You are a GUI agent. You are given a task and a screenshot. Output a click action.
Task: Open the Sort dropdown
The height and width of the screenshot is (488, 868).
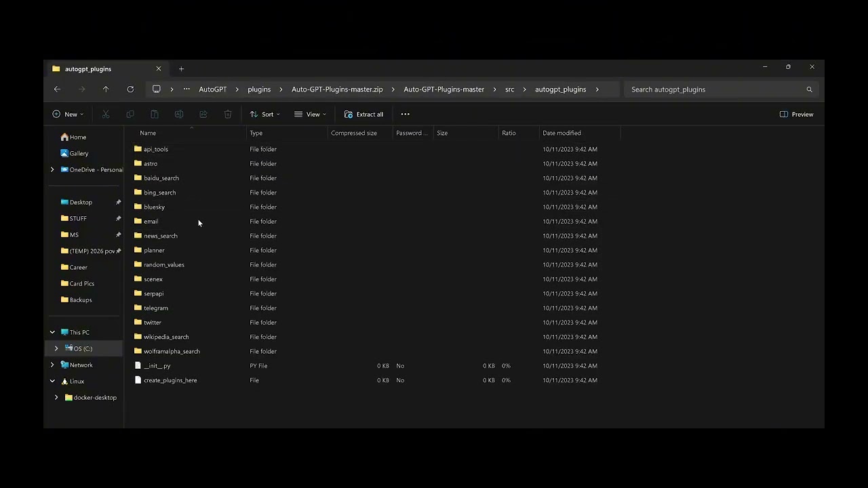(264, 115)
